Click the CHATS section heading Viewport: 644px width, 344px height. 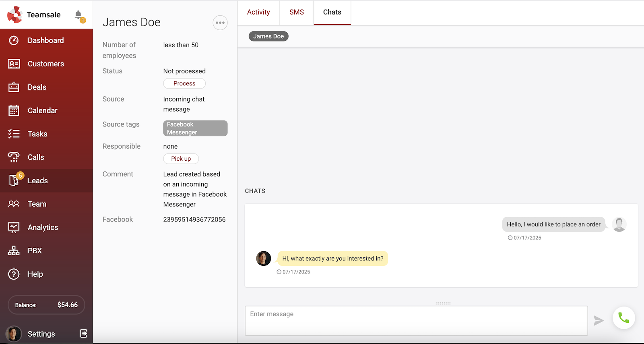pyautogui.click(x=255, y=191)
